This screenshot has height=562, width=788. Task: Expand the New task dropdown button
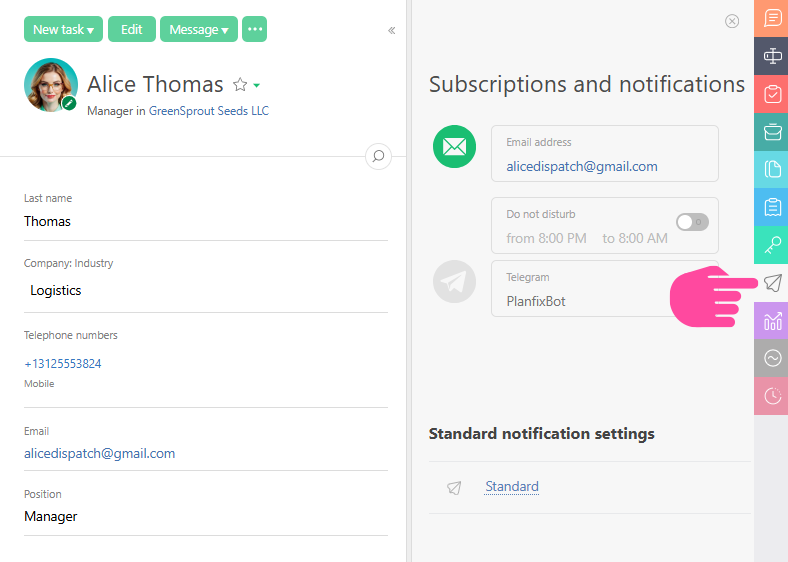coord(63,29)
